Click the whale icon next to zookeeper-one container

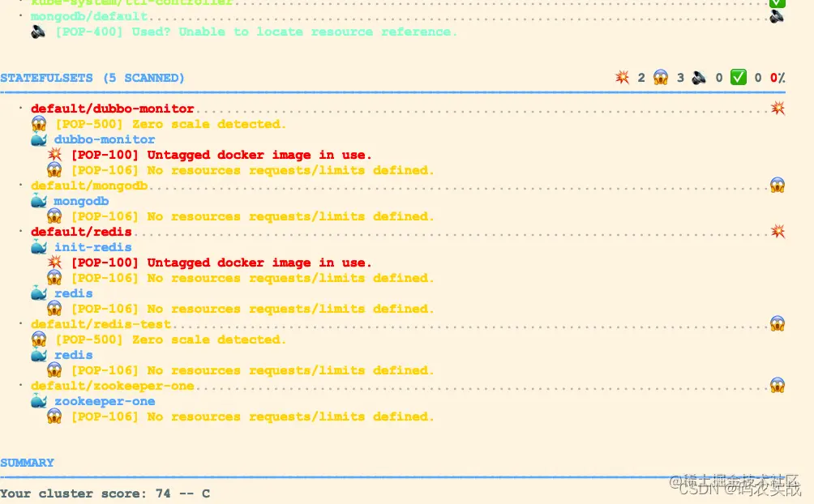pos(39,401)
